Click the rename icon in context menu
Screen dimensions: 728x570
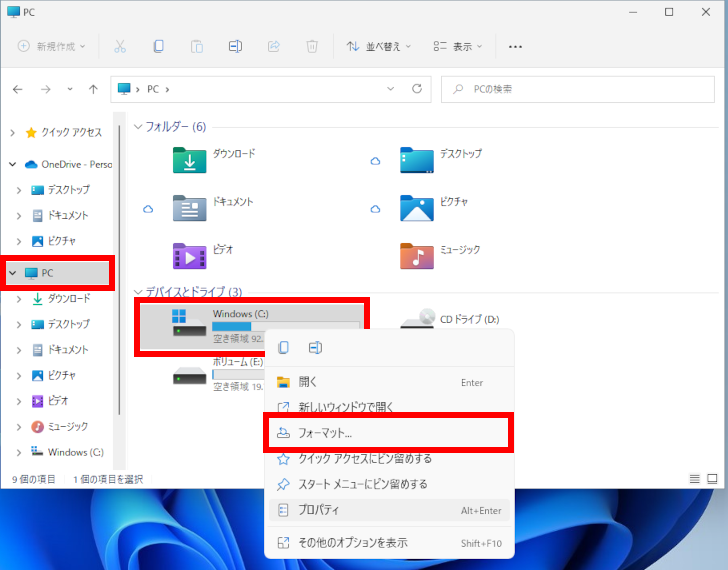click(315, 348)
